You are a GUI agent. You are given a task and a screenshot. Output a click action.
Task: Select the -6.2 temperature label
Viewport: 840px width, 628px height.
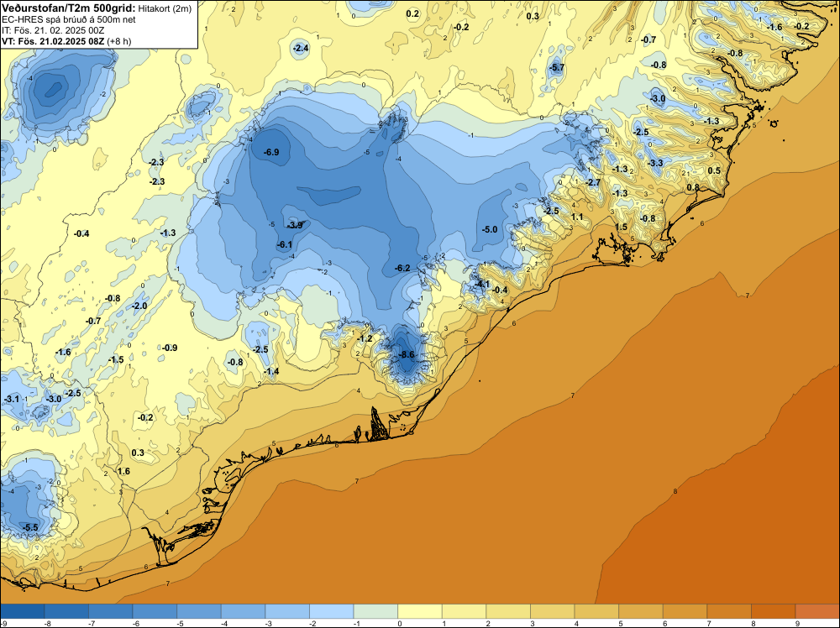coord(402,268)
